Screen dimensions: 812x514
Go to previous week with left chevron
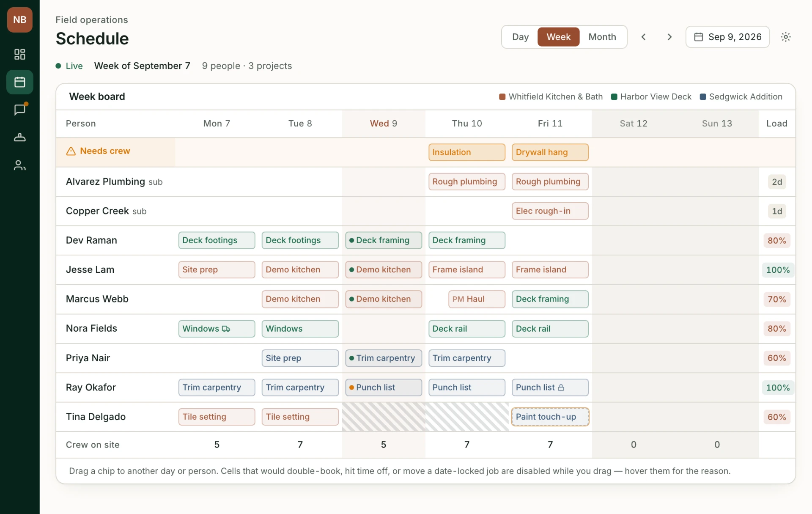[643, 37]
